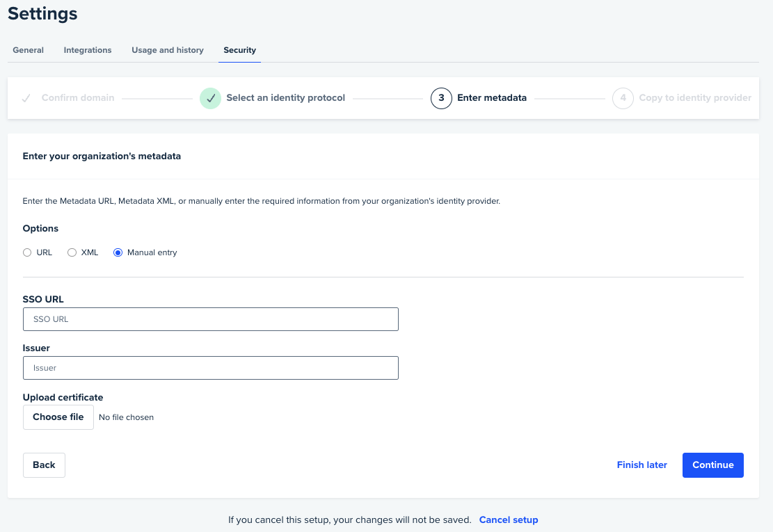Focus the Issuer input field
The height and width of the screenshot is (532, 773).
211,368
